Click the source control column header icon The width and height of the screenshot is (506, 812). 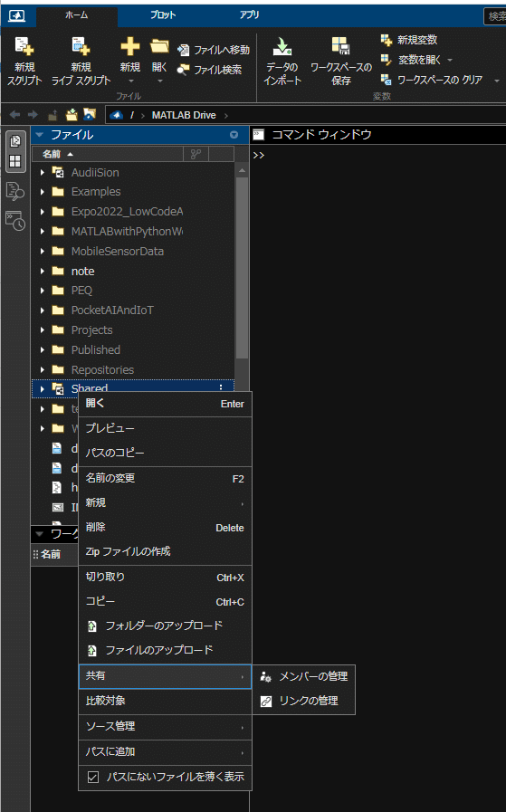[x=196, y=154]
